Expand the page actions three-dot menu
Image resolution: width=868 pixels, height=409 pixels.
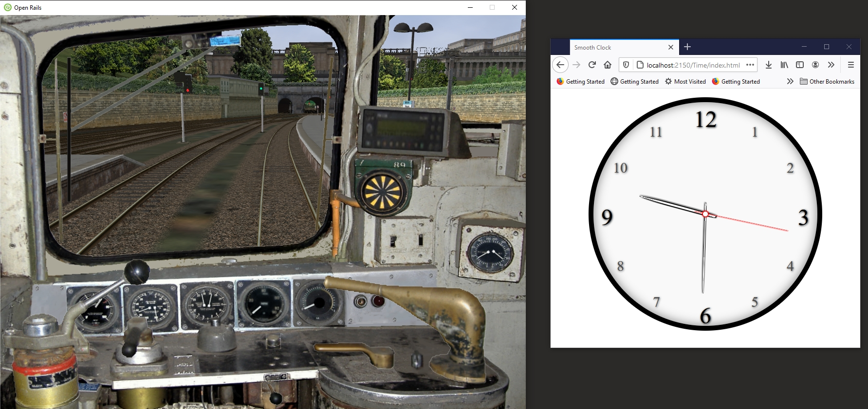click(x=750, y=65)
